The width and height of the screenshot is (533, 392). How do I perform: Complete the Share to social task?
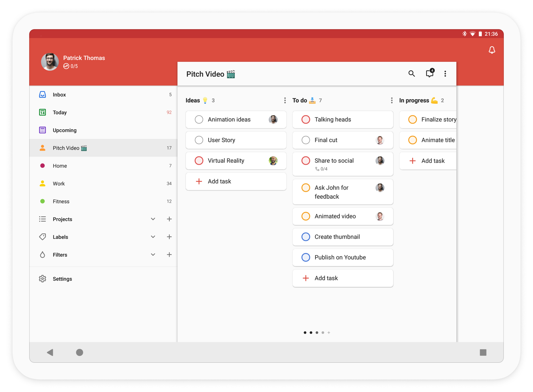[x=305, y=161]
